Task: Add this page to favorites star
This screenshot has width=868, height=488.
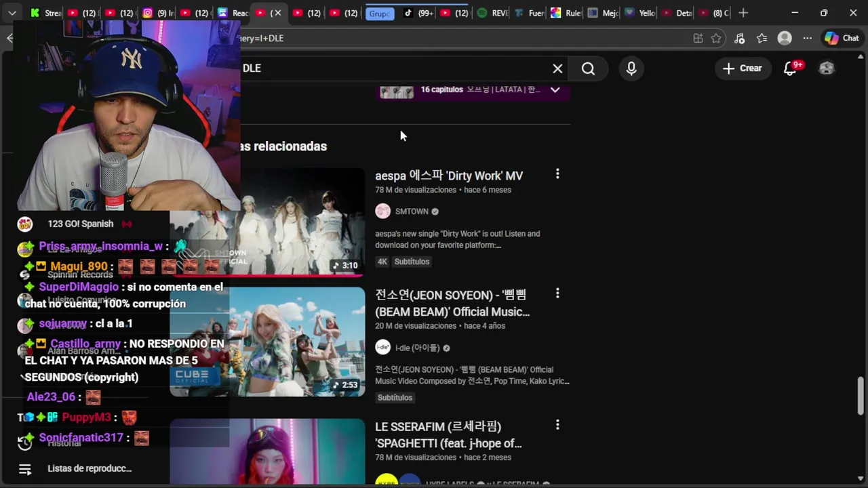Action: coord(716,39)
